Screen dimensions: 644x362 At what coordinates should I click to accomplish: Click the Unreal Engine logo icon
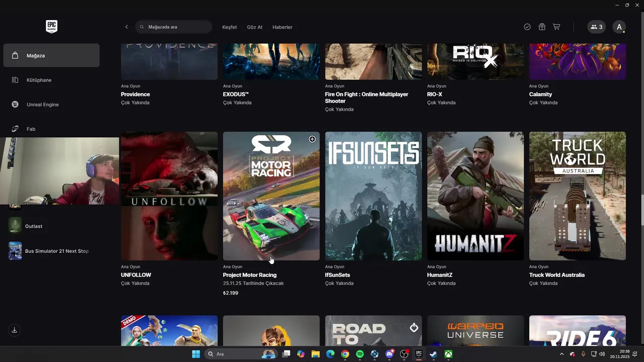[x=15, y=105]
